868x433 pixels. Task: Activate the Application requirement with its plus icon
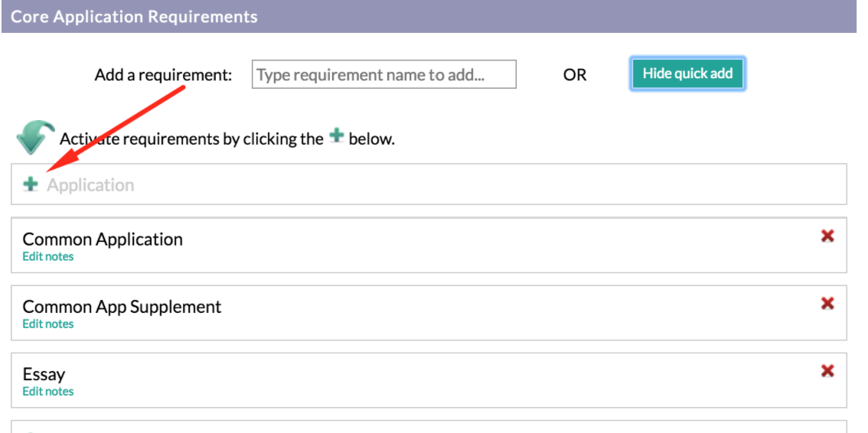tap(31, 184)
